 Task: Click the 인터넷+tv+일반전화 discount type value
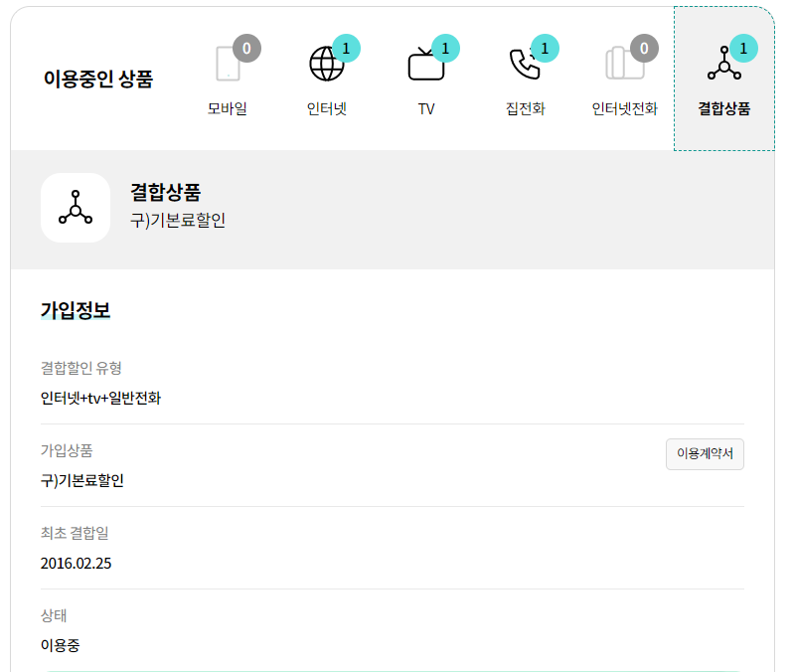click(x=100, y=399)
